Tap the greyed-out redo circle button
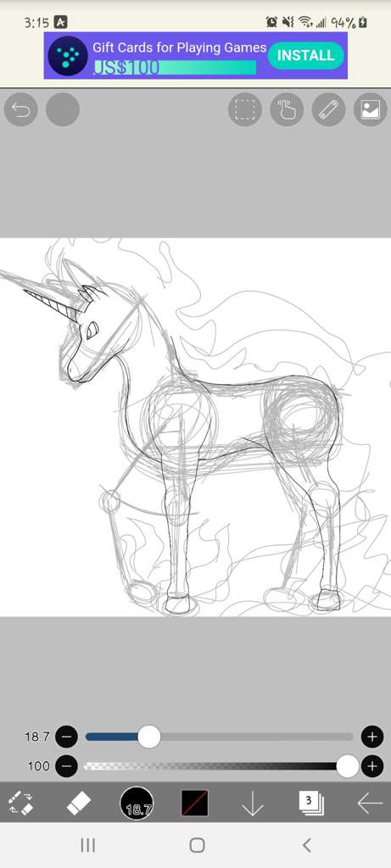This screenshot has width=391, height=868. click(63, 109)
